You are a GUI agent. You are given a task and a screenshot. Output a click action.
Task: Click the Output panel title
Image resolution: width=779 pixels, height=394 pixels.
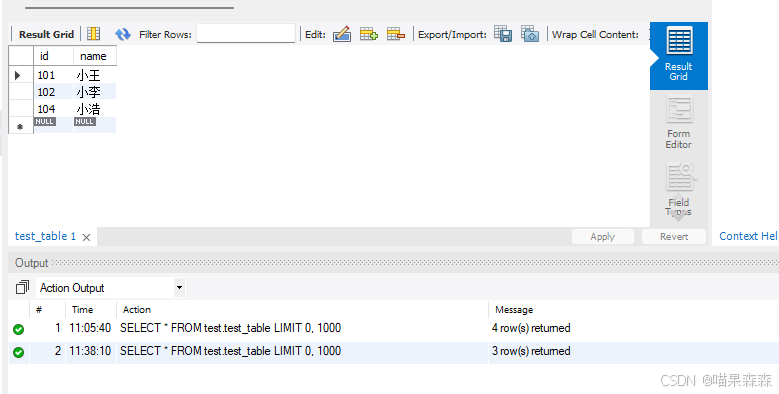[x=31, y=263]
